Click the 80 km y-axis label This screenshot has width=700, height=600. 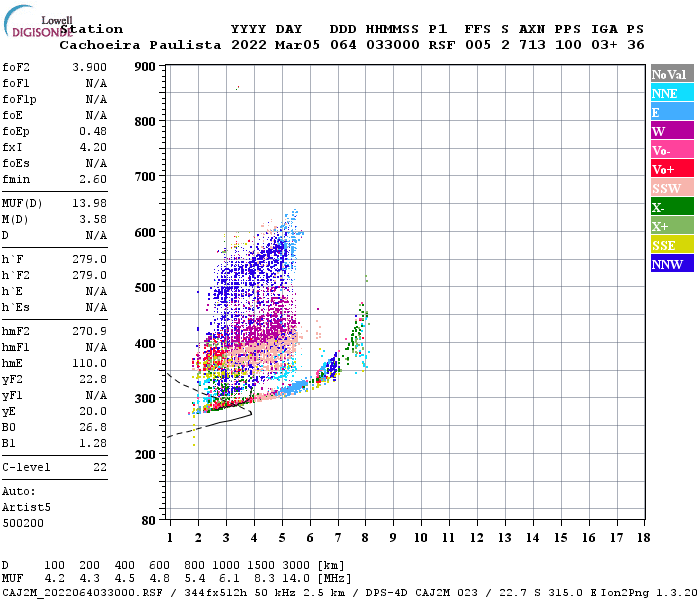149,520
